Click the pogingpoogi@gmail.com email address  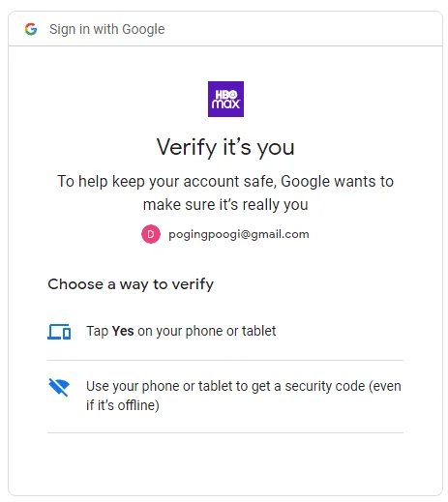[239, 234]
